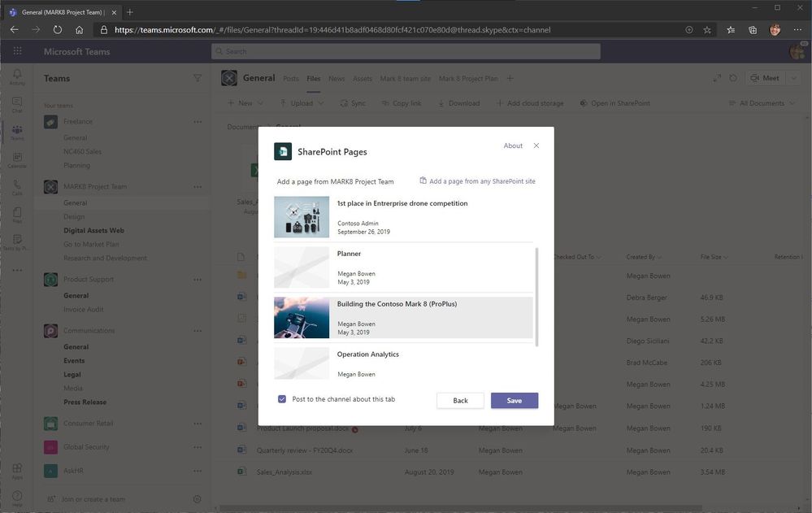Viewport: 812px width, 513px height.
Task: Open the Digital Assets Web channel
Action: [x=93, y=231]
